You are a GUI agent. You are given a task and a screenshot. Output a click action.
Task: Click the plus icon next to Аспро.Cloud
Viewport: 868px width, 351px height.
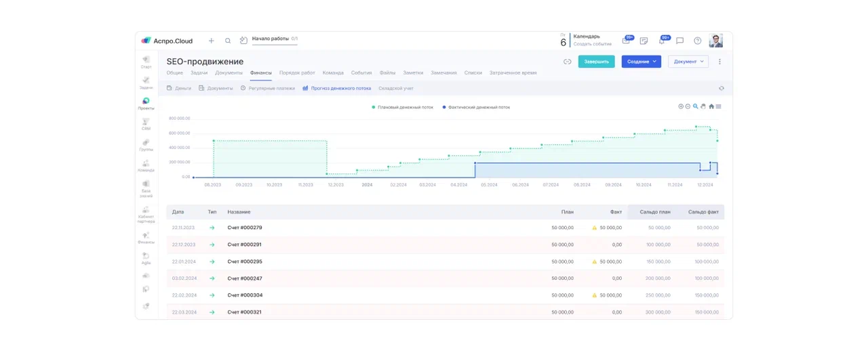click(x=211, y=41)
